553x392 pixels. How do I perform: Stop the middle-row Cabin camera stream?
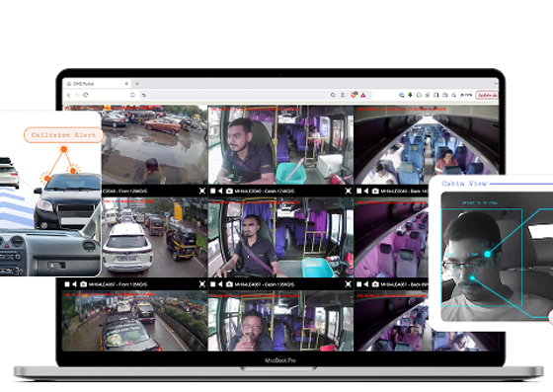213,284
